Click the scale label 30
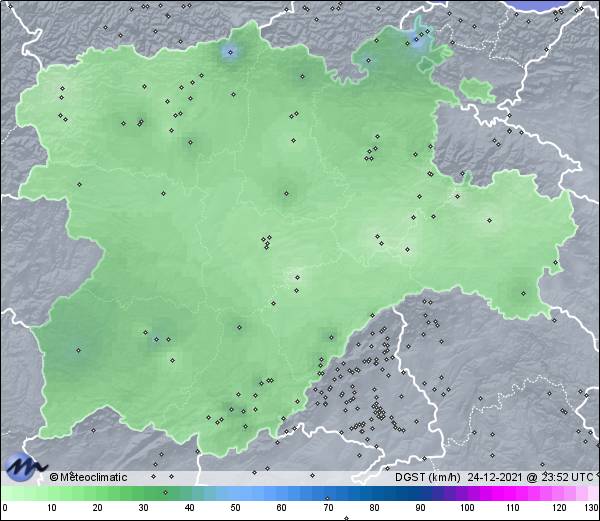600x521 pixels. coord(143,508)
